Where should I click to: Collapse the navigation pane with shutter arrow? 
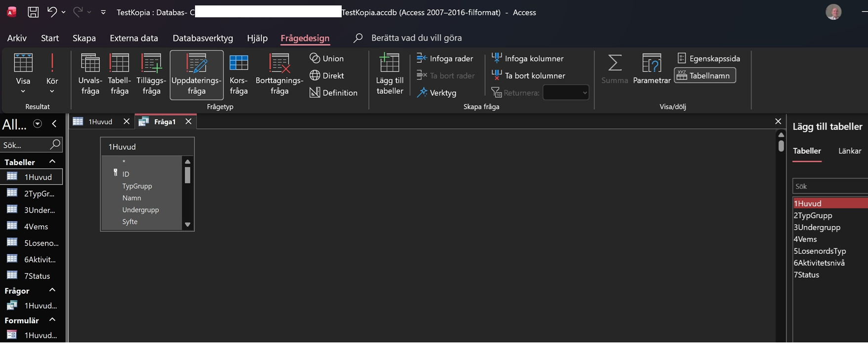54,124
